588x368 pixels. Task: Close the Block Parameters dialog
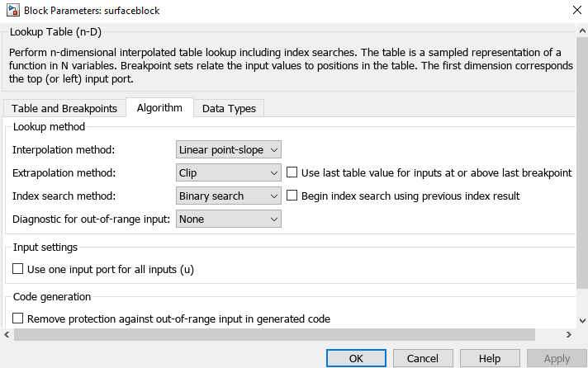574,10
